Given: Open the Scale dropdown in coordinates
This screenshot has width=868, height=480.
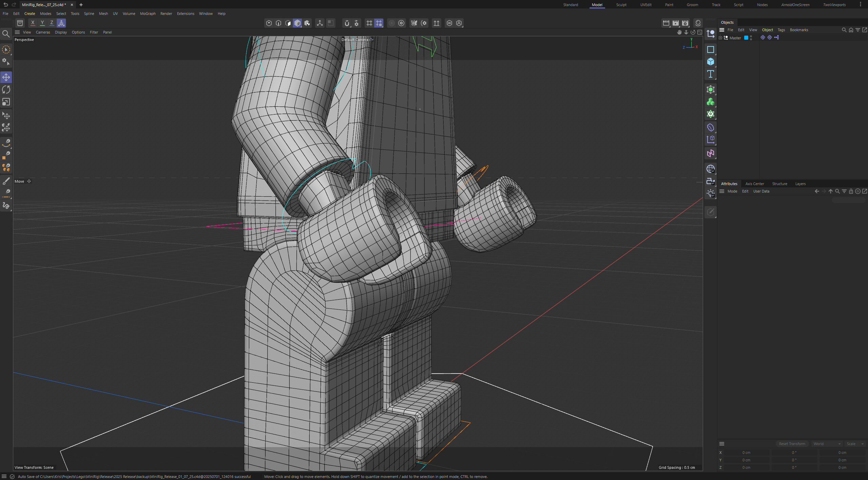Looking at the screenshot, I should (x=855, y=444).
